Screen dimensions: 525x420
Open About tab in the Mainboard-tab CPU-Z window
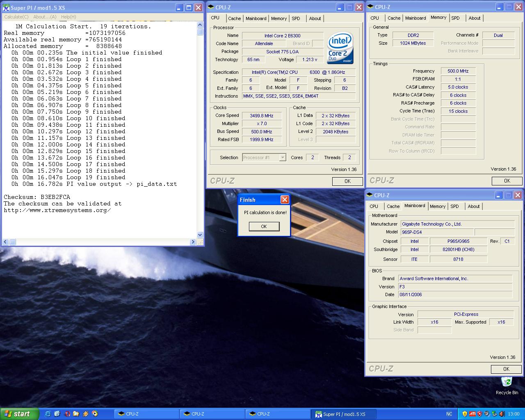(474, 206)
